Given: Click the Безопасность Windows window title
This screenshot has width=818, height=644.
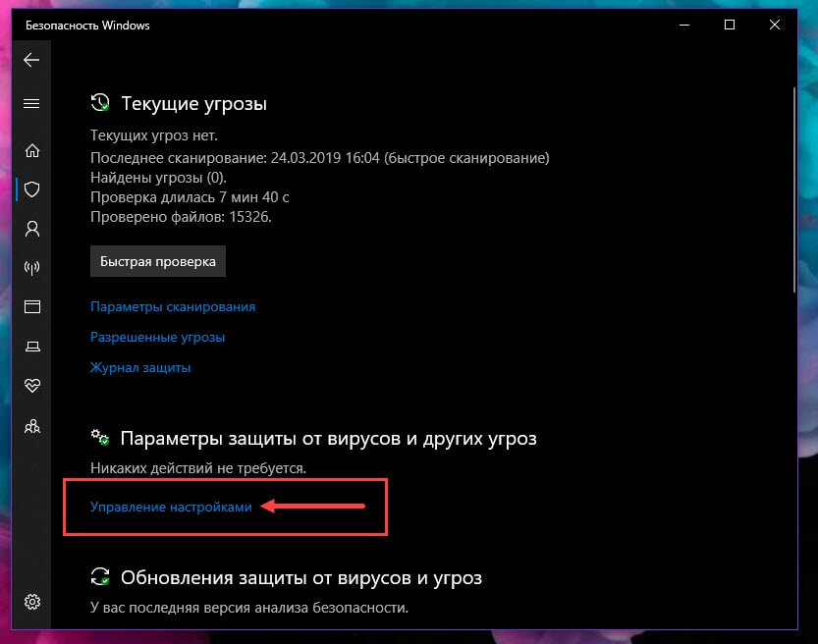Looking at the screenshot, I should (x=87, y=26).
